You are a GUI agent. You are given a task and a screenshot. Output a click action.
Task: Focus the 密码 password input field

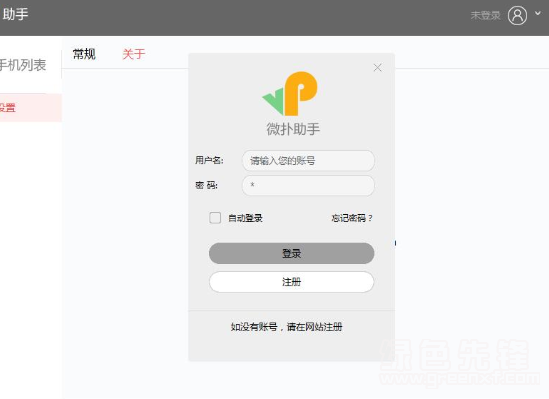pos(308,185)
